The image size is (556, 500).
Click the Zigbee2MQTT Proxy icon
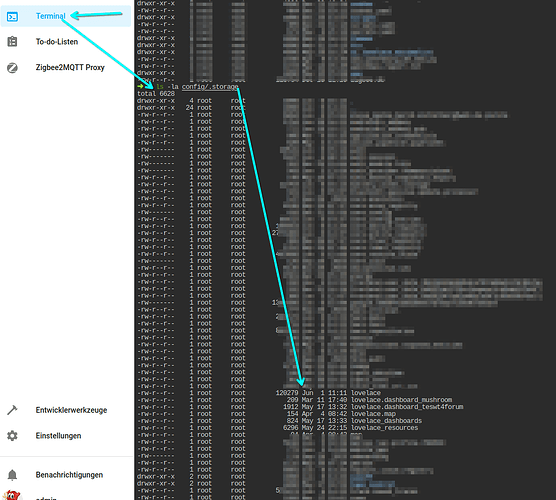tap(12, 68)
